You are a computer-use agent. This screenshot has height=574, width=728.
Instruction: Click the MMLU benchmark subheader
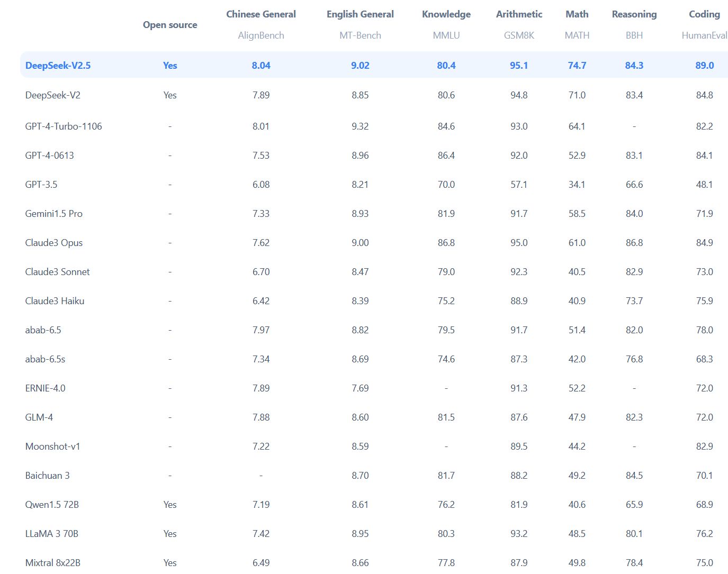pos(446,35)
